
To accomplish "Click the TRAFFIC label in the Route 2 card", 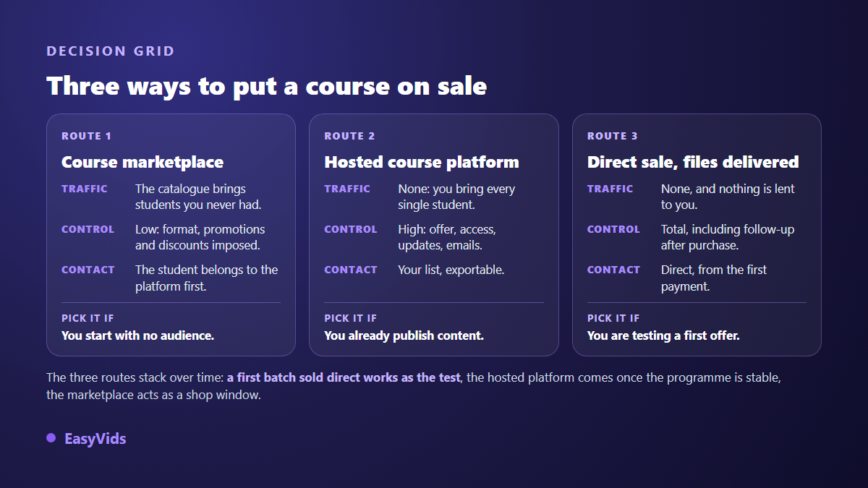I will click(x=347, y=189).
